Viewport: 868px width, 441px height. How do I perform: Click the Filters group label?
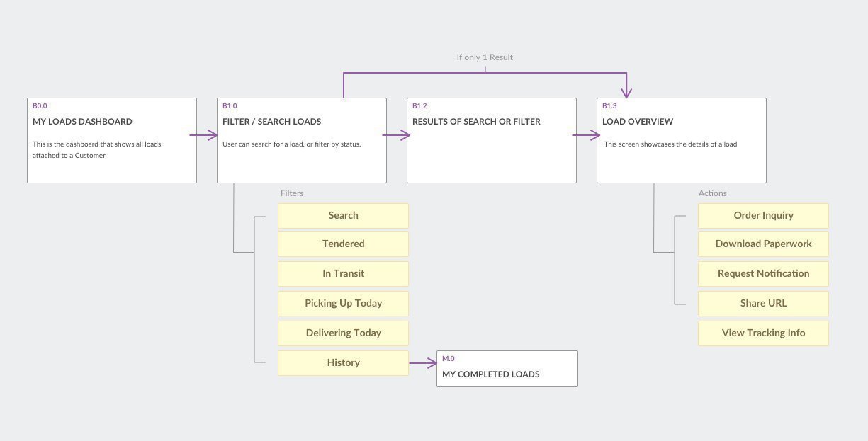click(292, 193)
